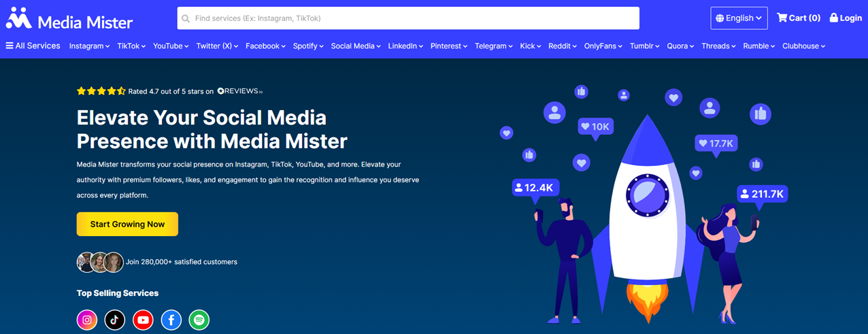Open the TikTok top selling service icon
Screen dimensions: 868x334
115,320
